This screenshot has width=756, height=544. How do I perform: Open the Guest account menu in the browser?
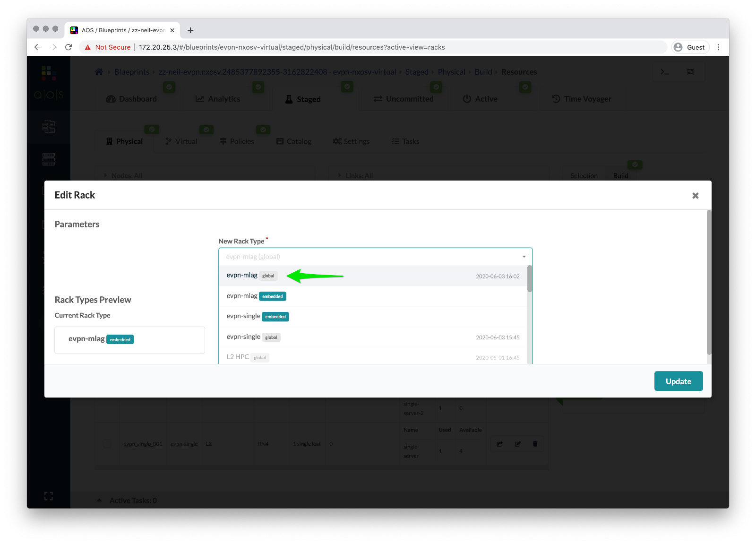coord(690,47)
